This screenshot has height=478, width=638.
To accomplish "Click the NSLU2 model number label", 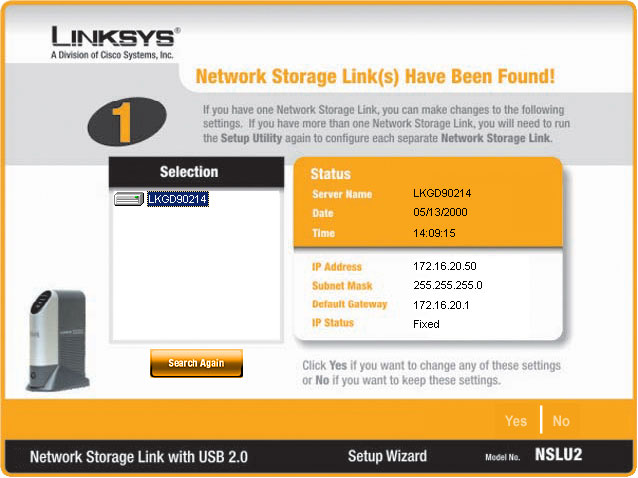I will 558,455.
